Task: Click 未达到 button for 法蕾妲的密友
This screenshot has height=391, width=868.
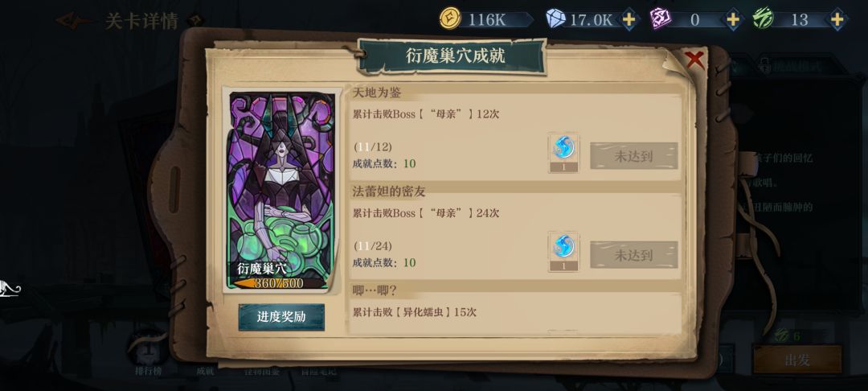Action: click(x=634, y=255)
